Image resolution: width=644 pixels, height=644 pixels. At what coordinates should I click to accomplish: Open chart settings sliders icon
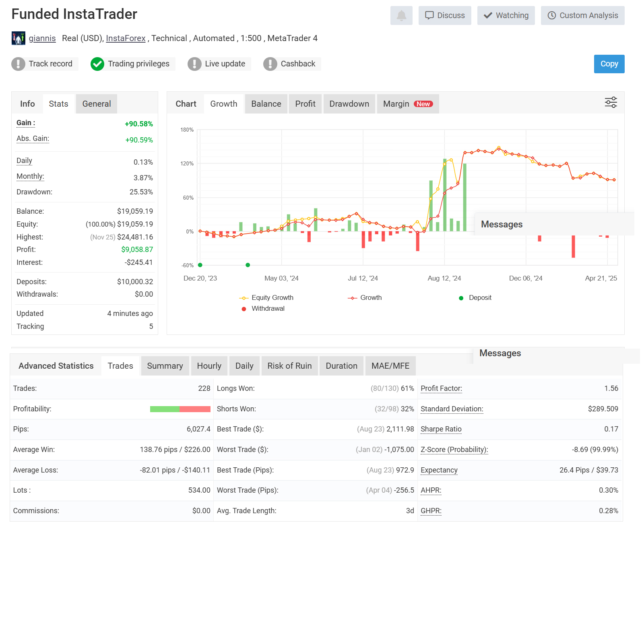click(611, 102)
